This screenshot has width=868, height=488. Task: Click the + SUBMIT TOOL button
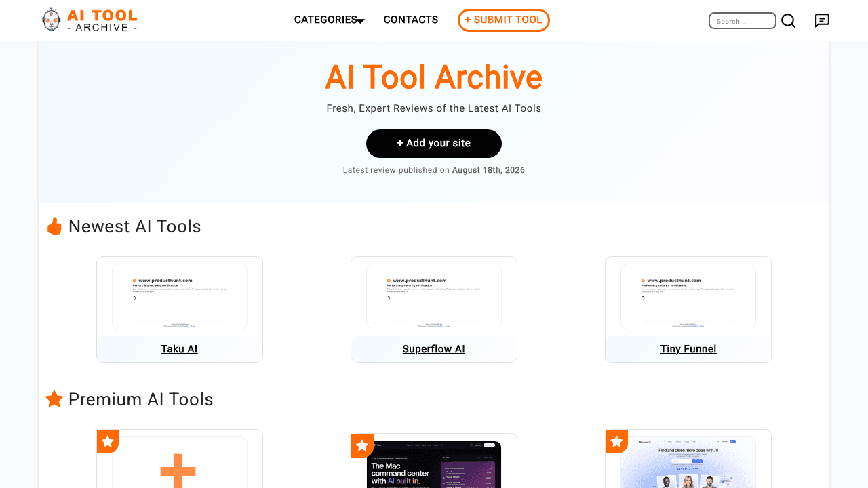click(504, 20)
